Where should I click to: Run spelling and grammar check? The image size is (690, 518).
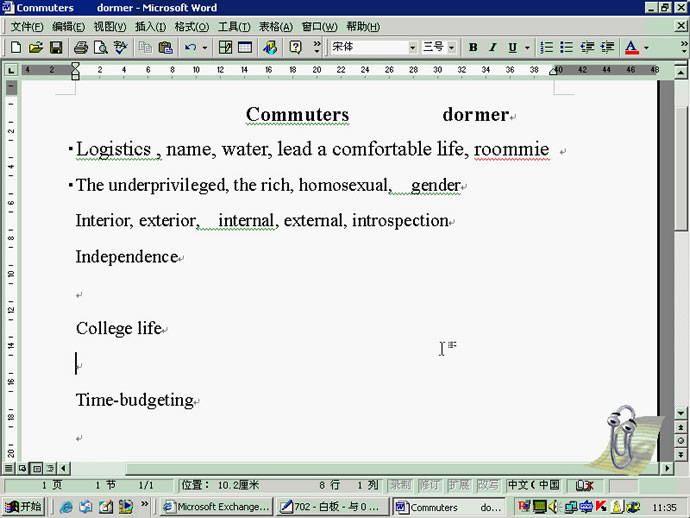120,47
